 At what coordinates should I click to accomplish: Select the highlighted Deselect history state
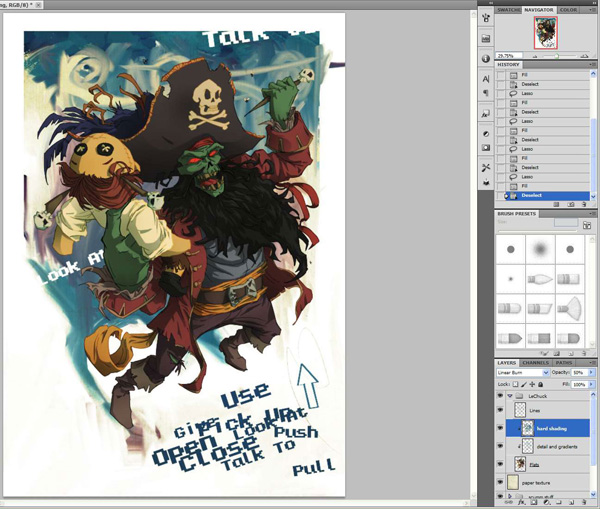[x=547, y=195]
